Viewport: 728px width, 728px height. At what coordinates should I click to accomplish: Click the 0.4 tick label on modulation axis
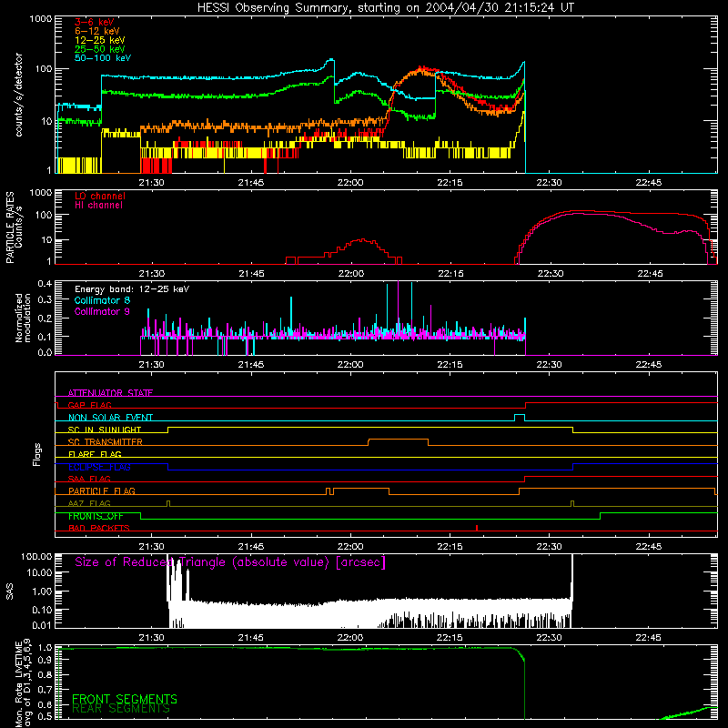(x=45, y=284)
